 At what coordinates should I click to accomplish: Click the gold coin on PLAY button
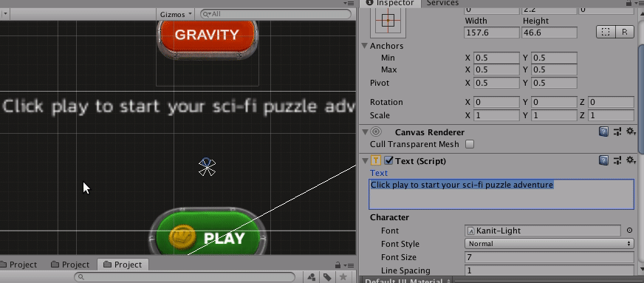tap(182, 237)
